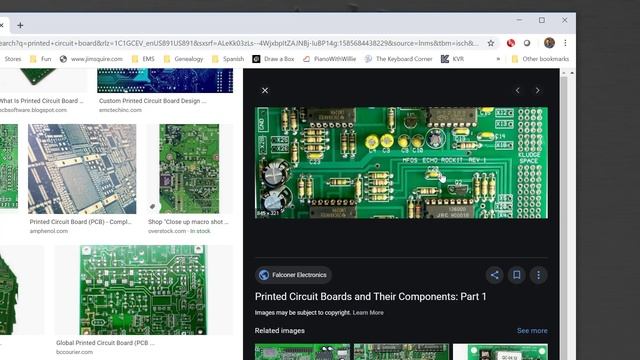Click the amphenol.com source text
Viewport: 640px width, 360px height.
pyautogui.click(x=49, y=231)
